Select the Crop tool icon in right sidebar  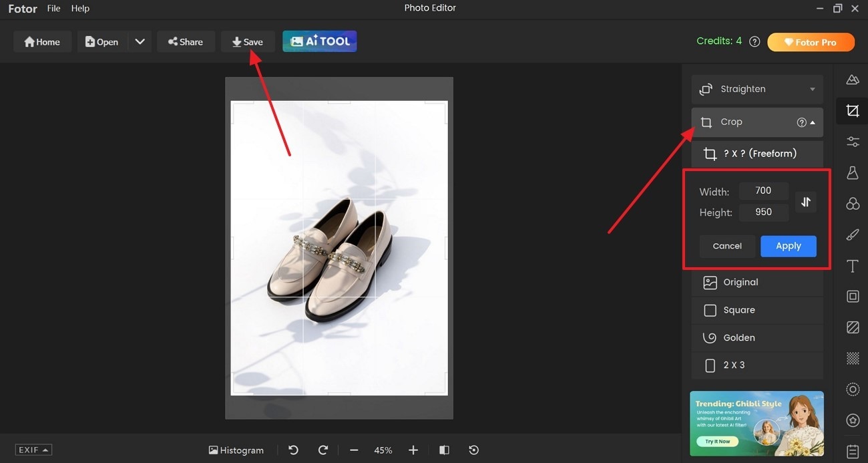[853, 111]
